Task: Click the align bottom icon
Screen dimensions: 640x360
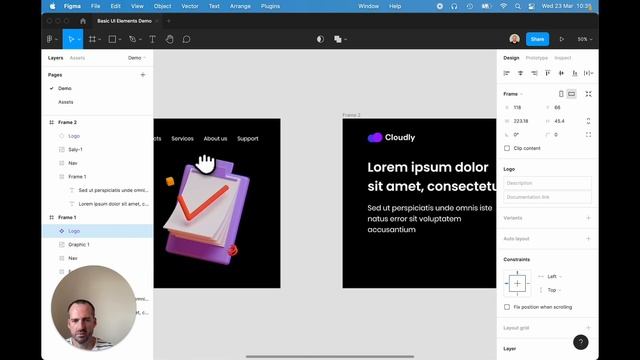Action: coord(575,73)
